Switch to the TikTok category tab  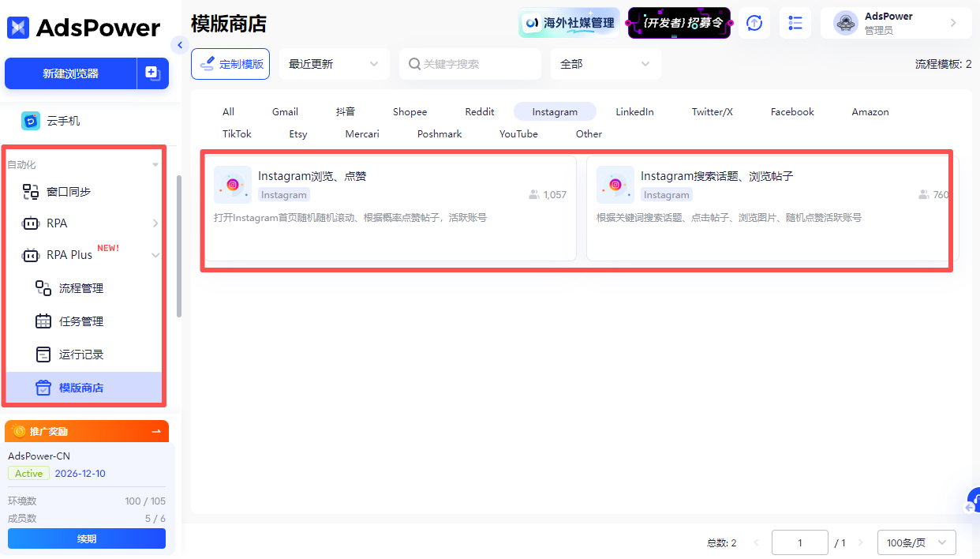point(236,133)
